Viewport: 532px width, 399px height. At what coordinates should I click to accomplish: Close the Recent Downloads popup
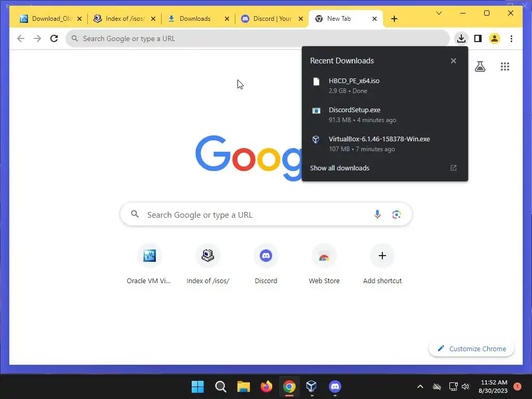click(x=453, y=61)
